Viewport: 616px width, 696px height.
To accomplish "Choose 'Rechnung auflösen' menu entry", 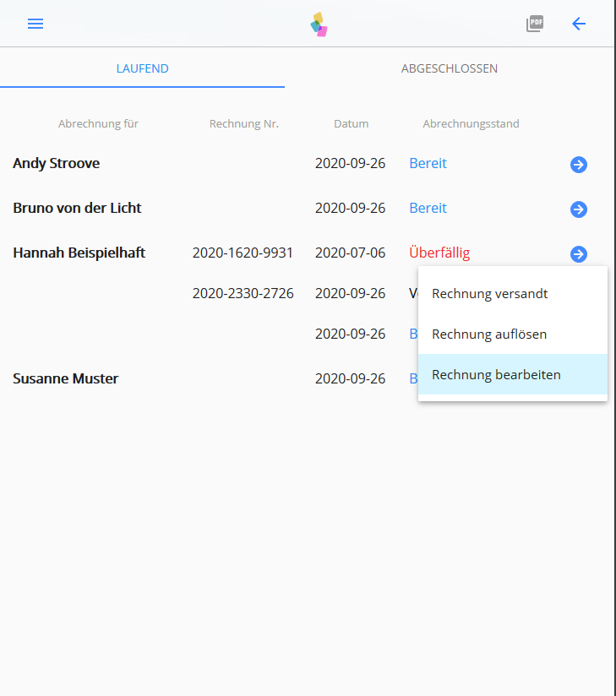I will 489,334.
